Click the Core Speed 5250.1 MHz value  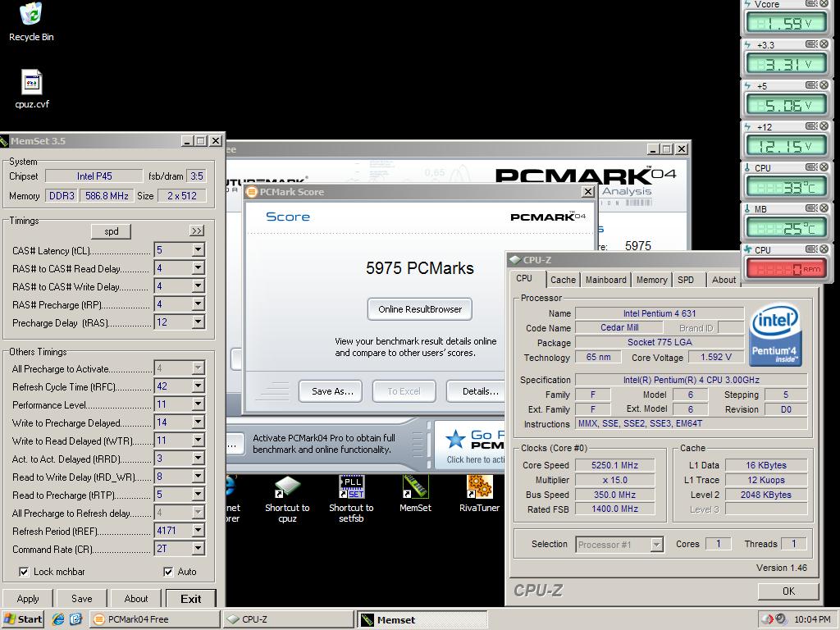[614, 465]
